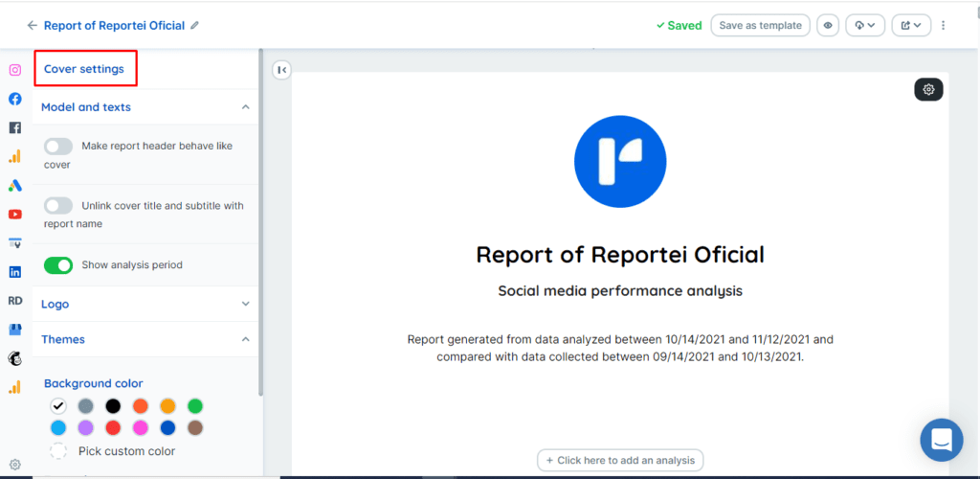The image size is (980, 479).
Task: Open the share export dropdown
Action: [911, 26]
